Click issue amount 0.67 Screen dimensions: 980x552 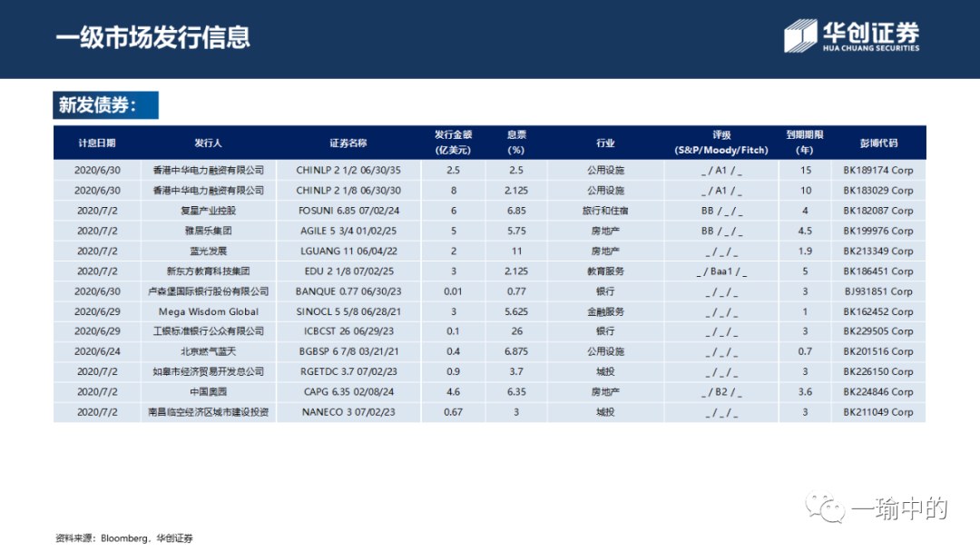453,412
